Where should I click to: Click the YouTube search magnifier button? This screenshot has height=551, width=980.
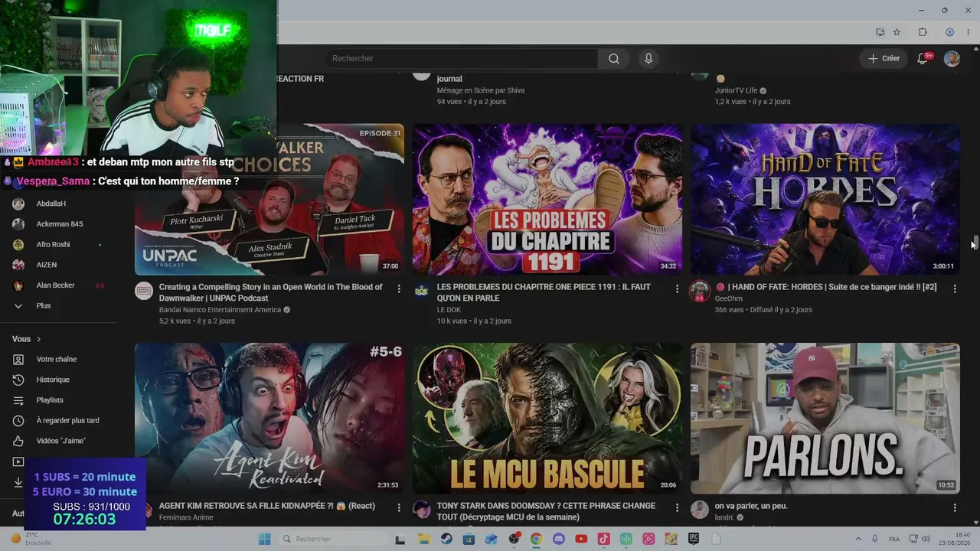point(614,59)
